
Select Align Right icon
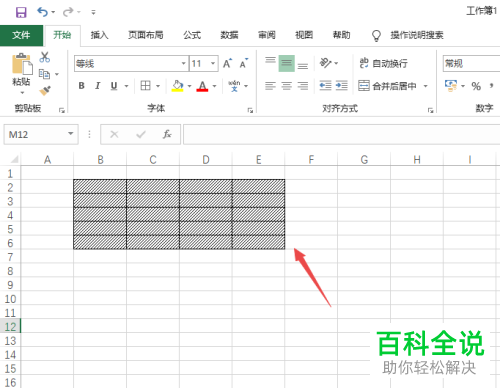(303, 86)
